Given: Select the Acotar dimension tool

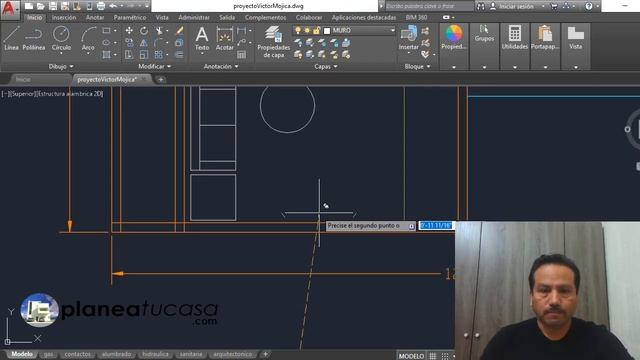Looking at the screenshot, I should click(224, 38).
